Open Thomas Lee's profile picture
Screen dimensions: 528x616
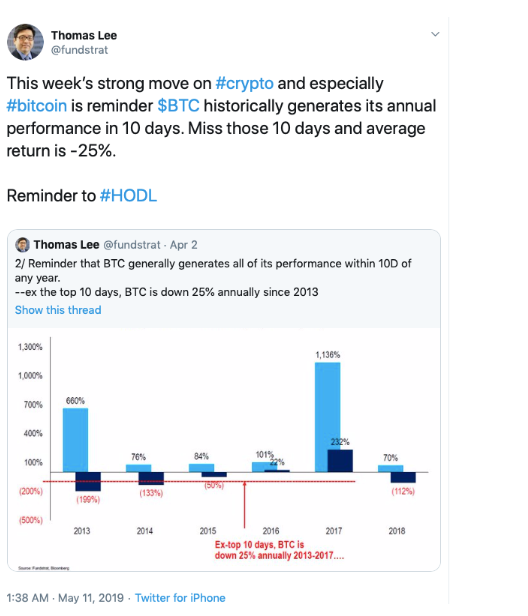pos(26,42)
